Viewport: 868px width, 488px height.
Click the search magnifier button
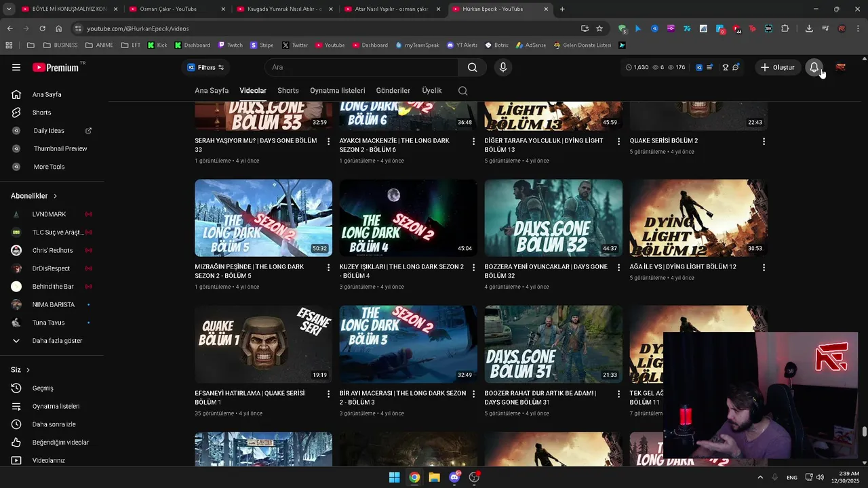point(472,67)
